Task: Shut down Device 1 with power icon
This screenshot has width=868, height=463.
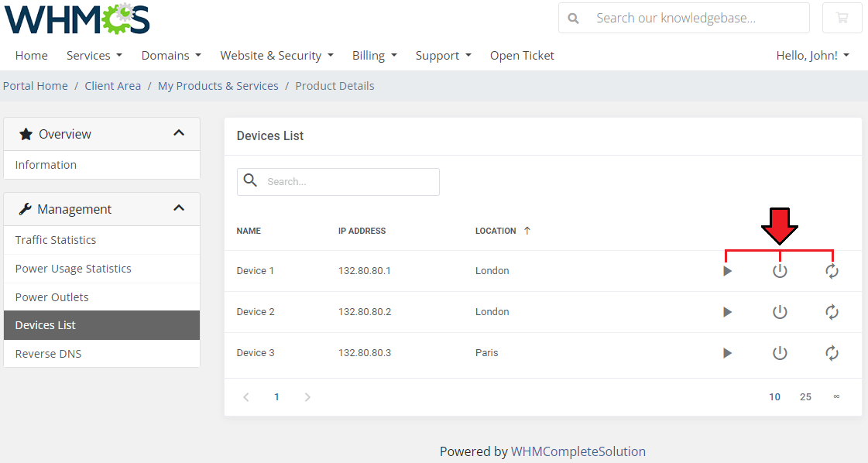Action: click(x=780, y=271)
